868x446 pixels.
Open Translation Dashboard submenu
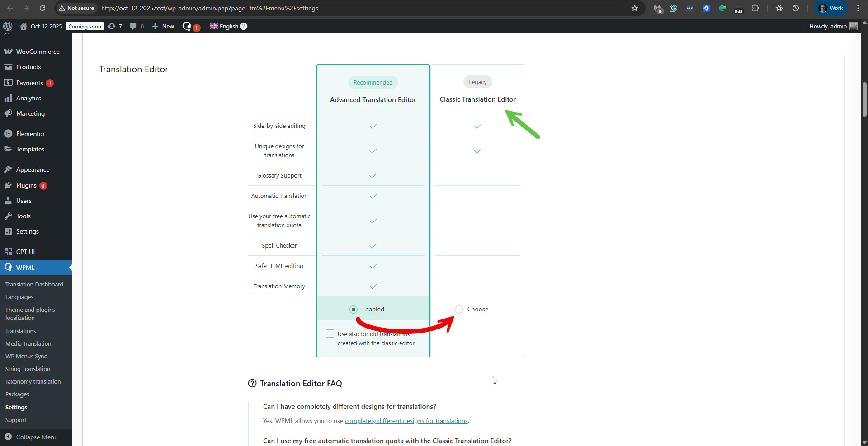coord(34,284)
